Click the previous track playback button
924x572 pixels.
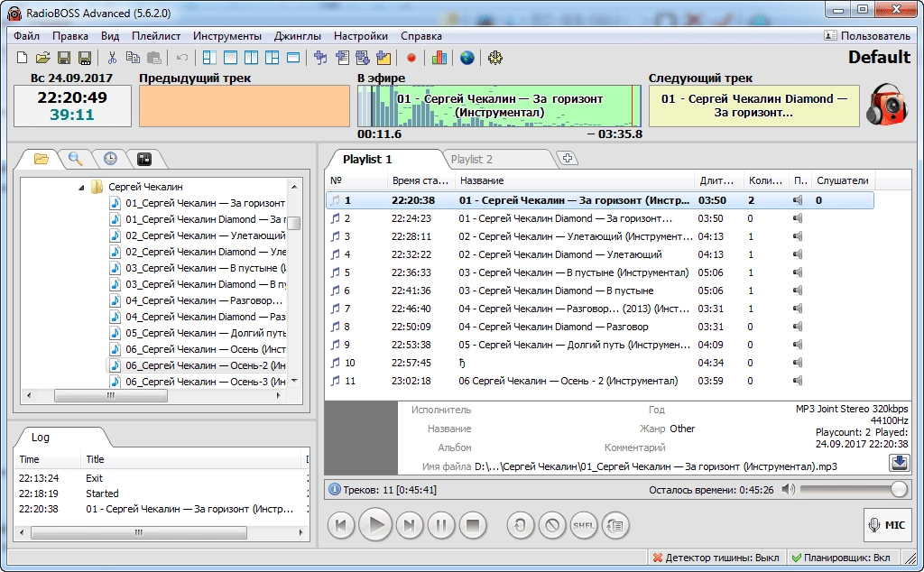click(340, 525)
